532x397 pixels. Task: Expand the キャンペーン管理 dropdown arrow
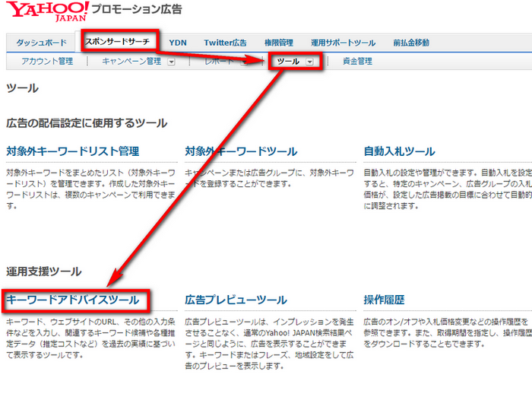(x=171, y=62)
